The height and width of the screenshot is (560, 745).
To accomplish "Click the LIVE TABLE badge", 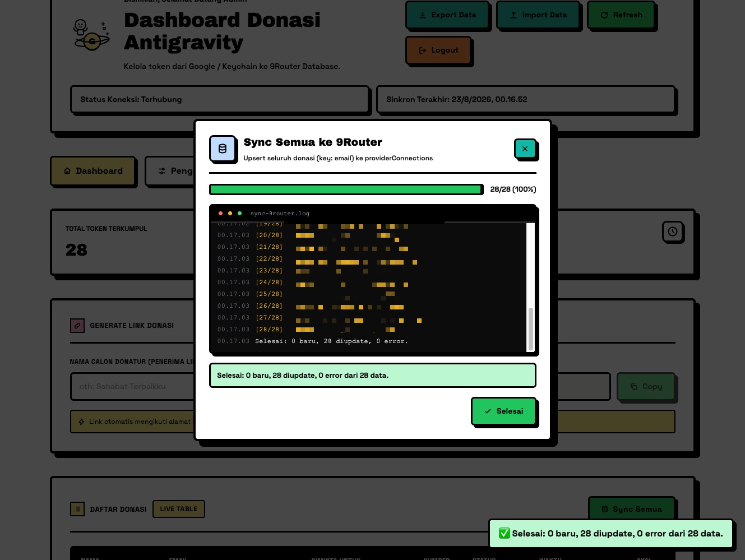I will pos(179,509).
